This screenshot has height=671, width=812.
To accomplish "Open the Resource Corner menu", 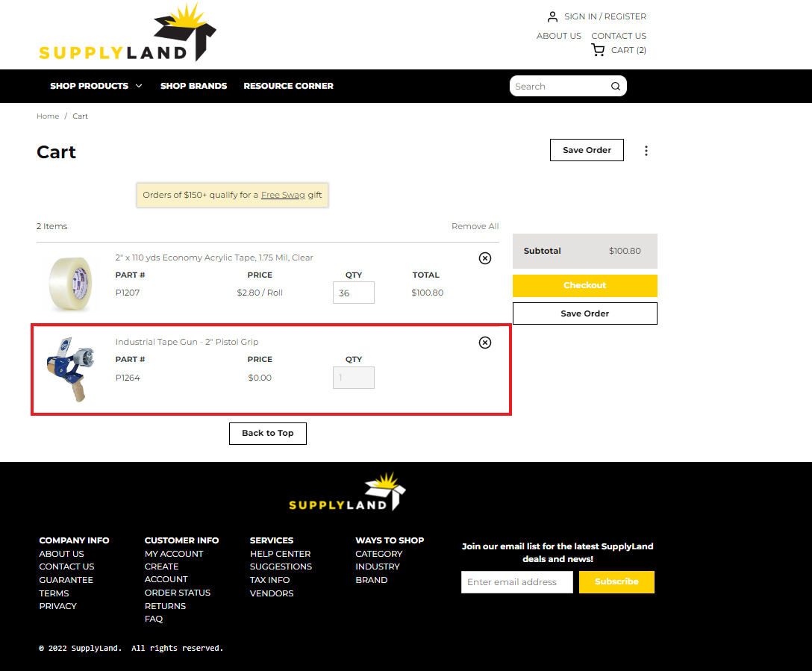I will click(288, 86).
